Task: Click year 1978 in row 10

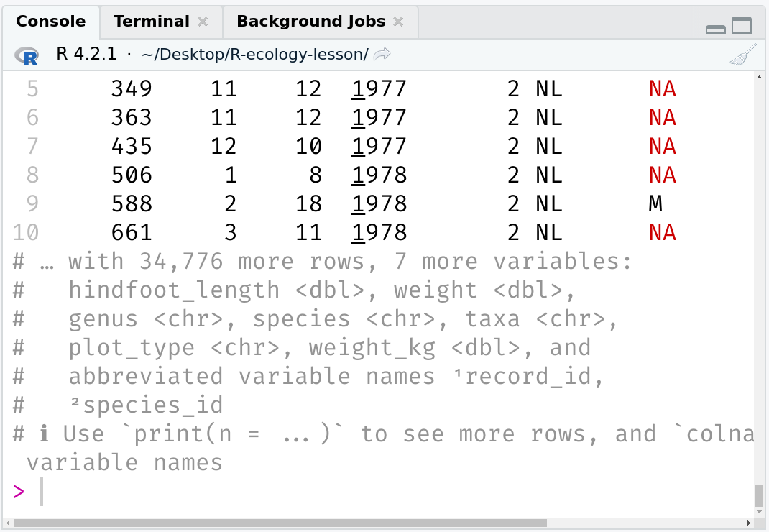Action: pyautogui.click(x=379, y=233)
